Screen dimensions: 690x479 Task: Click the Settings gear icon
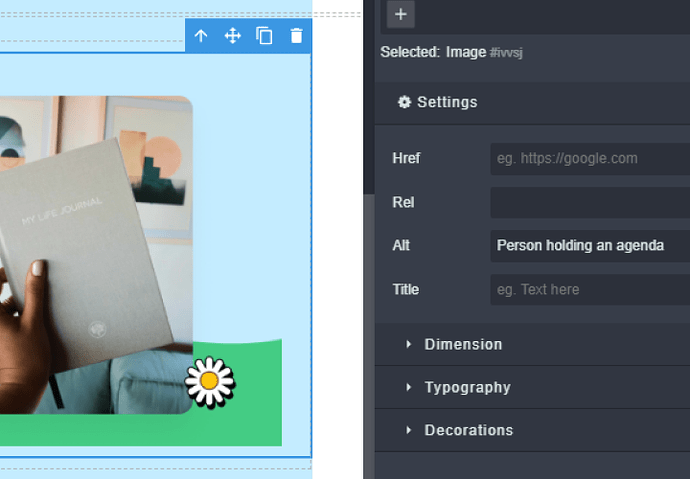(404, 102)
